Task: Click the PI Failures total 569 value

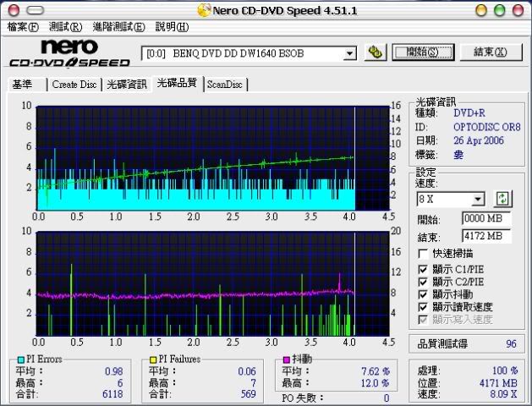Action: (249, 394)
